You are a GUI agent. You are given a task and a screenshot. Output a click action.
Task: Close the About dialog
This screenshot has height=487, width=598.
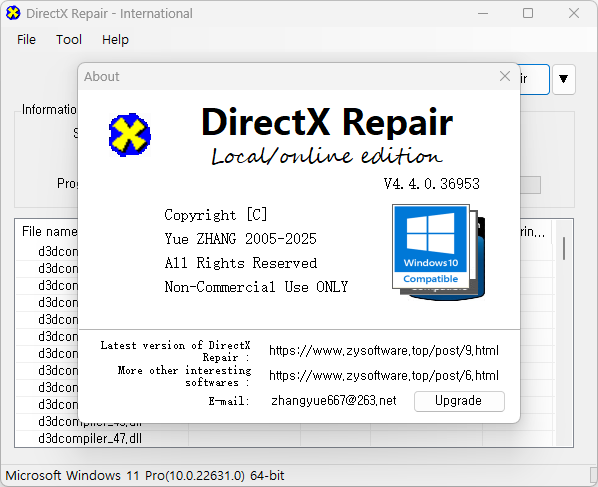(505, 76)
